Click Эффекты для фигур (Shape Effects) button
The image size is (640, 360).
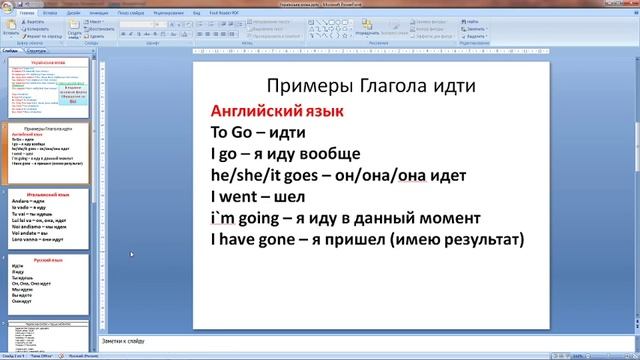tap(433, 36)
